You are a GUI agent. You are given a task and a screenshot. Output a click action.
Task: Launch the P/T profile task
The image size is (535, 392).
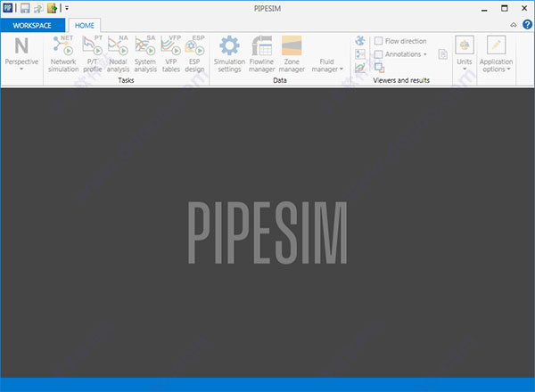pyautogui.click(x=93, y=54)
